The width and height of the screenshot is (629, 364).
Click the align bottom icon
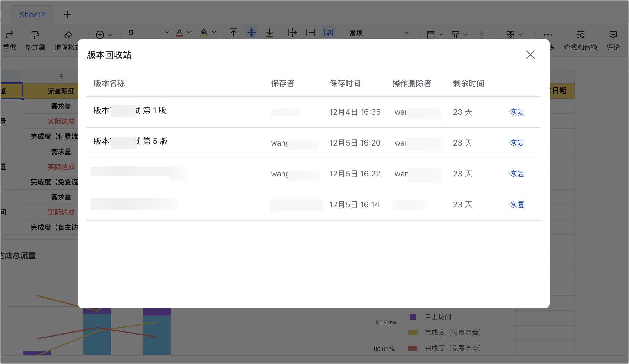tap(269, 33)
